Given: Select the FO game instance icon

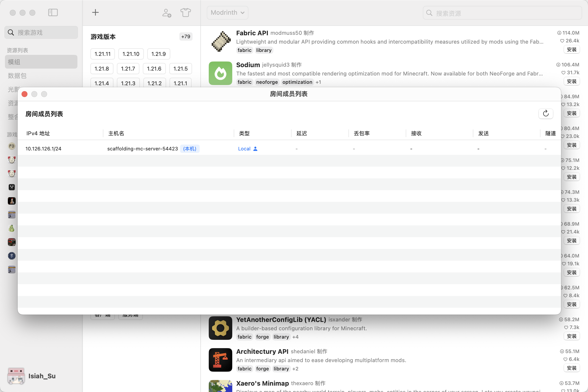Looking at the screenshot, I should [12, 146].
